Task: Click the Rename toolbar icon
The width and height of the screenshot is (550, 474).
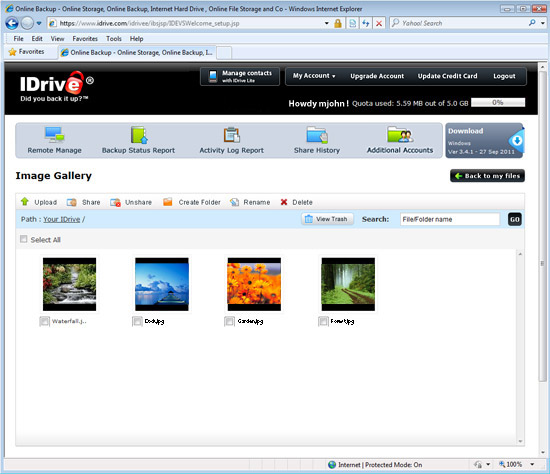Action: tap(234, 202)
